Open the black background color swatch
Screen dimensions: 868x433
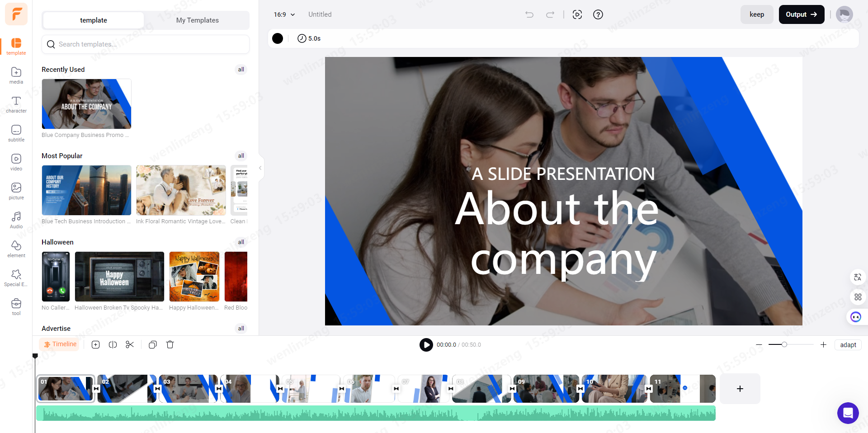coord(278,38)
